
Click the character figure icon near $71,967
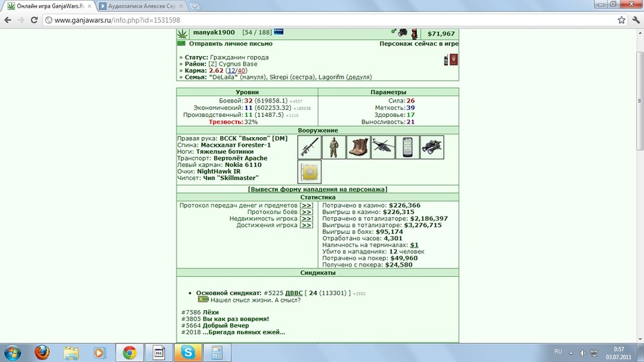coord(414,34)
